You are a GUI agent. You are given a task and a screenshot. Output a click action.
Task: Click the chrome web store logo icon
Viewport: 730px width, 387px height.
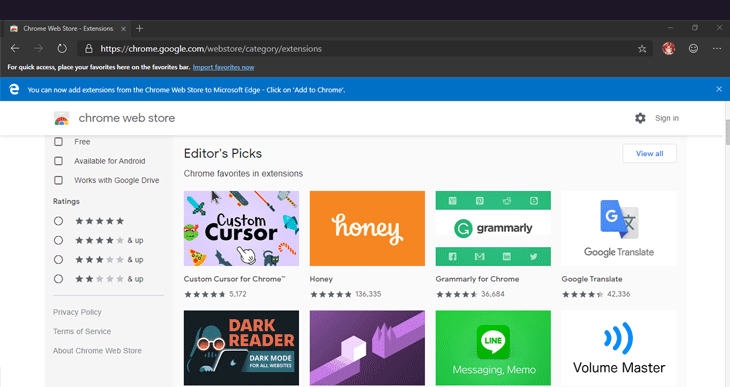tap(61, 118)
